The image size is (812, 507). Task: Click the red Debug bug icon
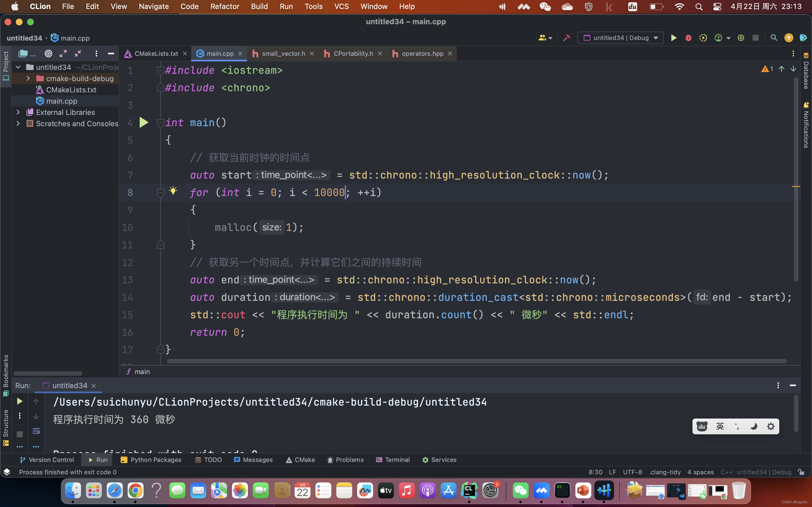[688, 38]
